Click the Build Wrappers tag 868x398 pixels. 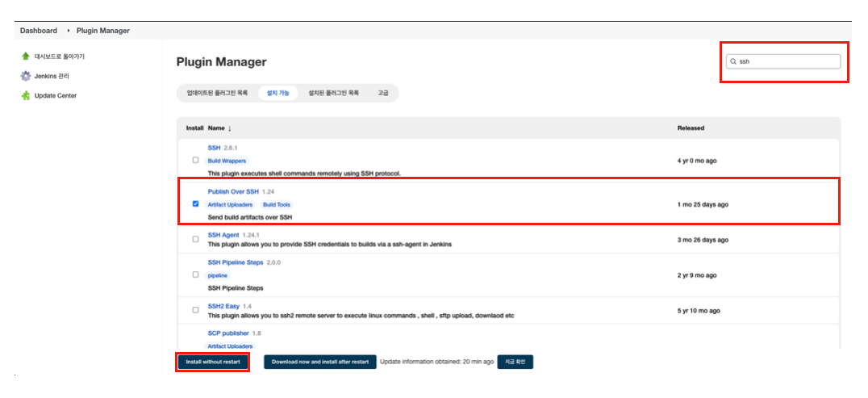tap(227, 161)
